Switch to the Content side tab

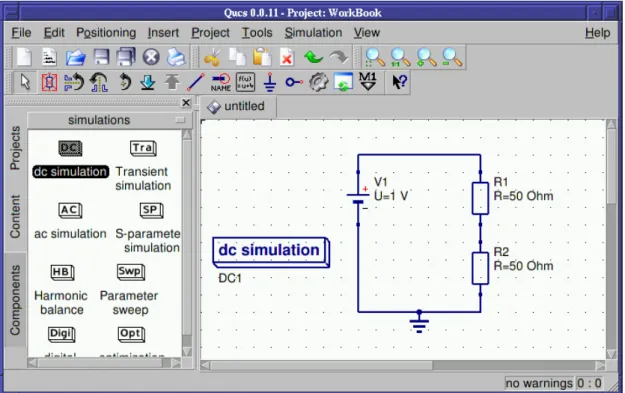coord(15,216)
